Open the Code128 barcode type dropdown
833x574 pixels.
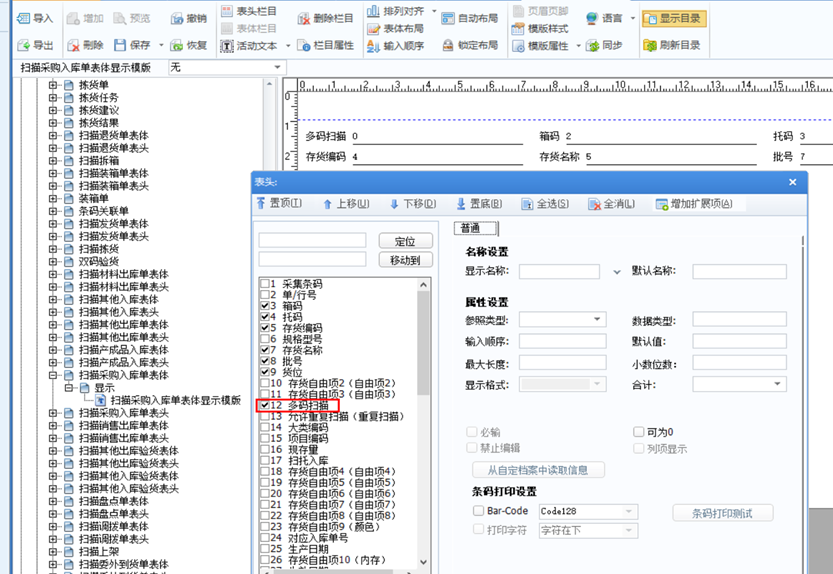629,511
